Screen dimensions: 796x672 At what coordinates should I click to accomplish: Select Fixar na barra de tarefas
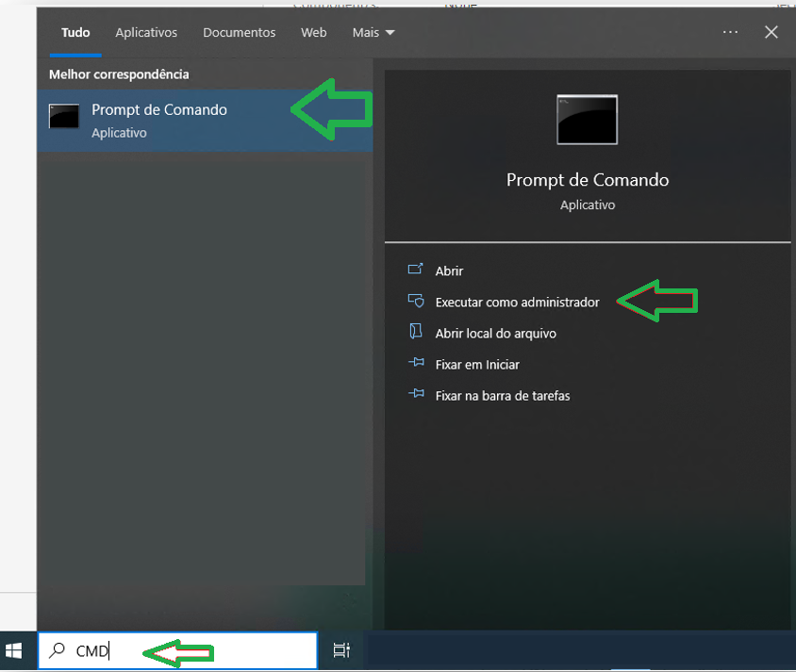pos(503,396)
